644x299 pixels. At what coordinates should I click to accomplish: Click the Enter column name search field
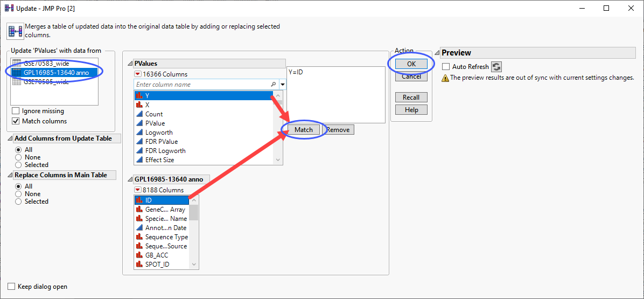click(202, 85)
